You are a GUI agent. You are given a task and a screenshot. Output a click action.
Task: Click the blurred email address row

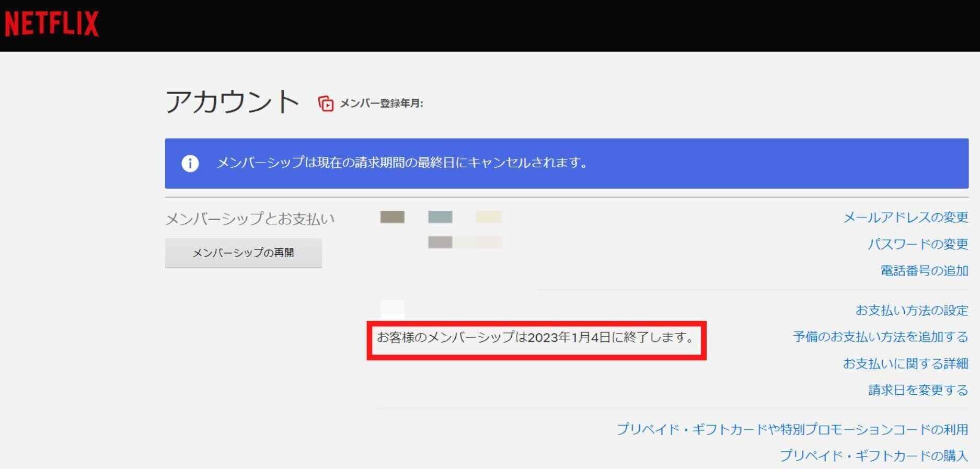click(x=441, y=217)
